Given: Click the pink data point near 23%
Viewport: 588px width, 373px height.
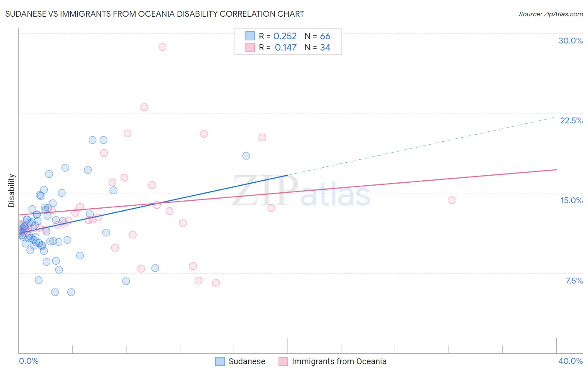Looking at the screenshot, I should pyautogui.click(x=144, y=107).
